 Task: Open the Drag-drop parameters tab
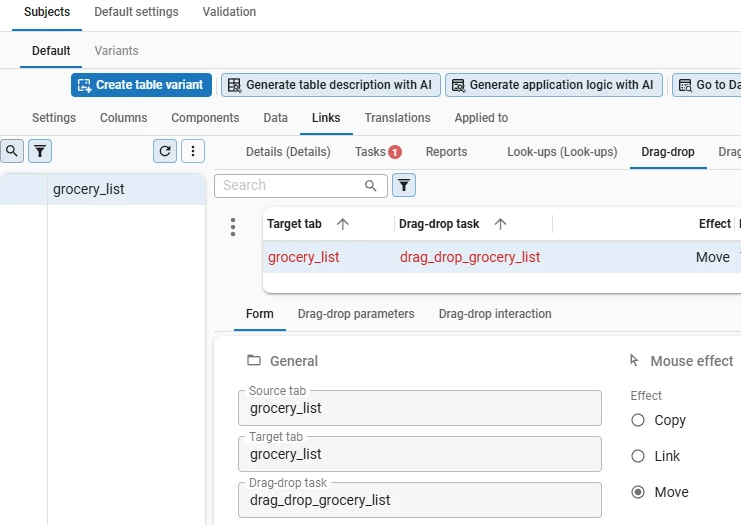coord(356,314)
